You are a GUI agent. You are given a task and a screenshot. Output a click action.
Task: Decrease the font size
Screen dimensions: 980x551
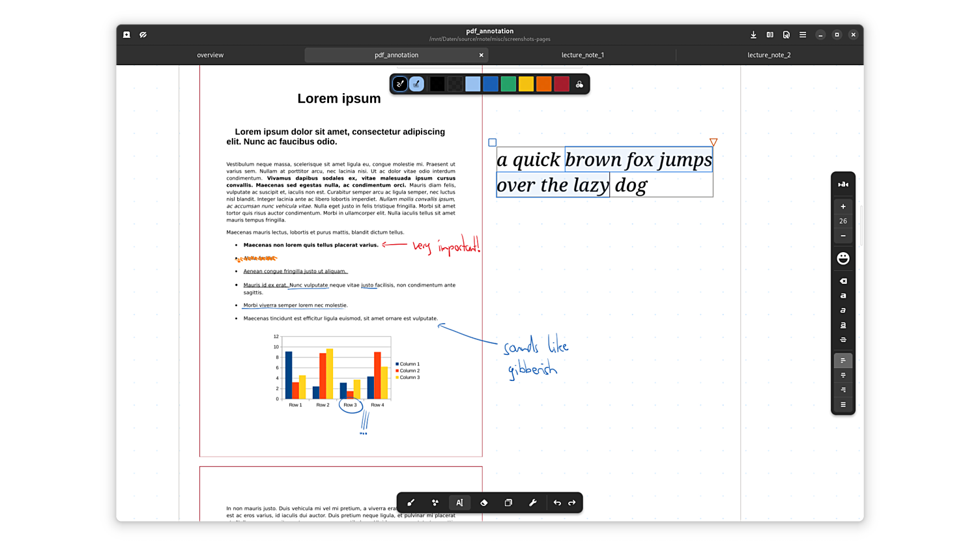843,236
